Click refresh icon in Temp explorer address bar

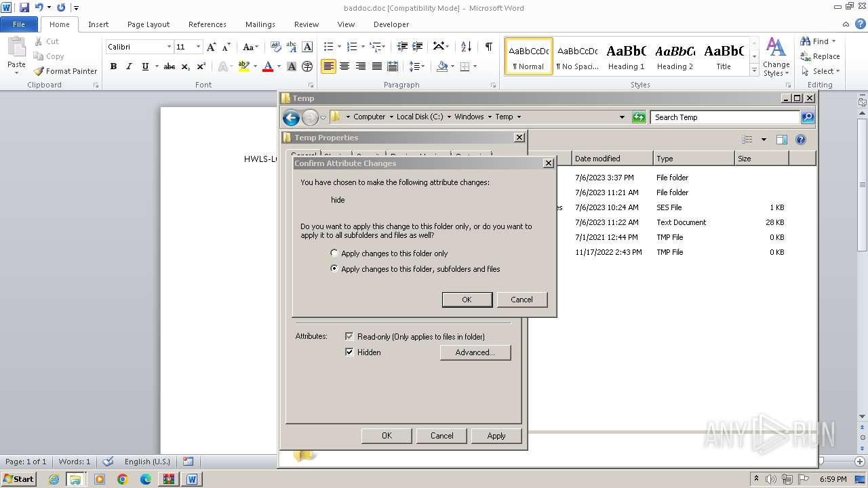(x=639, y=117)
